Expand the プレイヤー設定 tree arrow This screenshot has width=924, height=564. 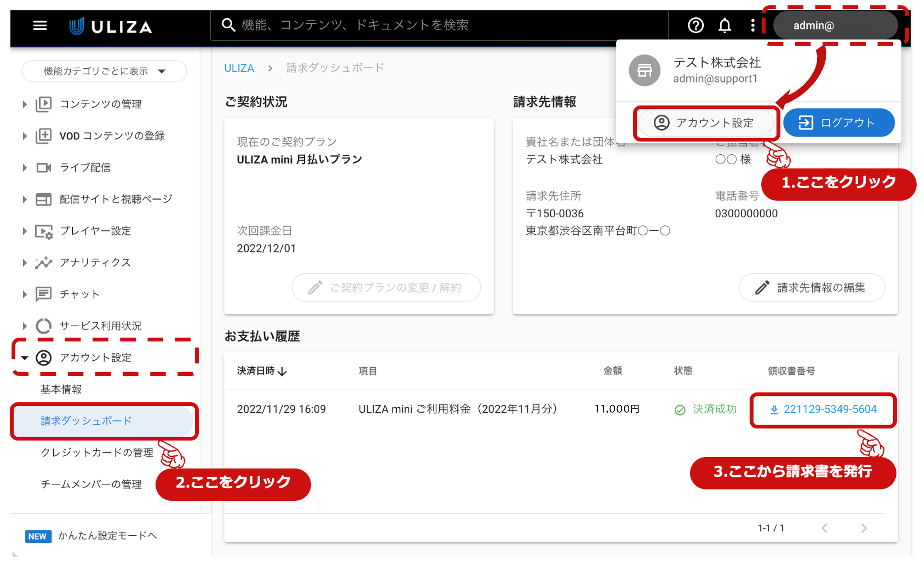pos(25,231)
